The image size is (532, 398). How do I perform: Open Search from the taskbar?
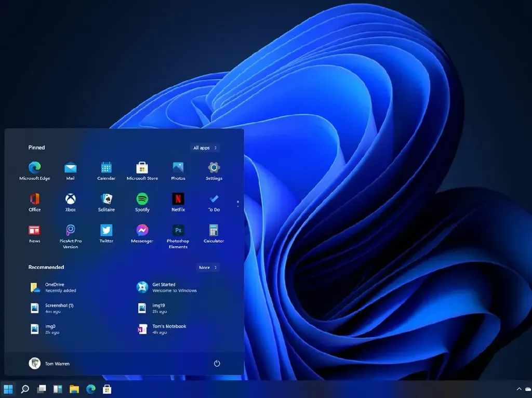tap(25, 389)
